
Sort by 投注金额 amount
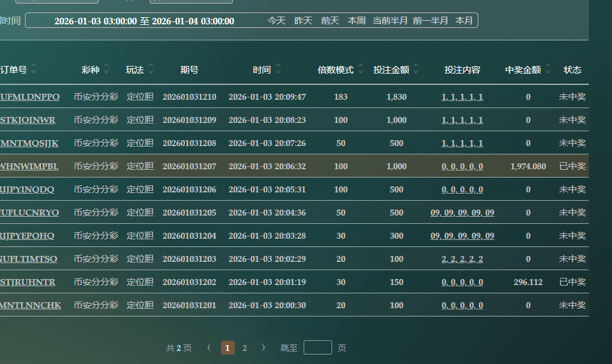click(416, 69)
